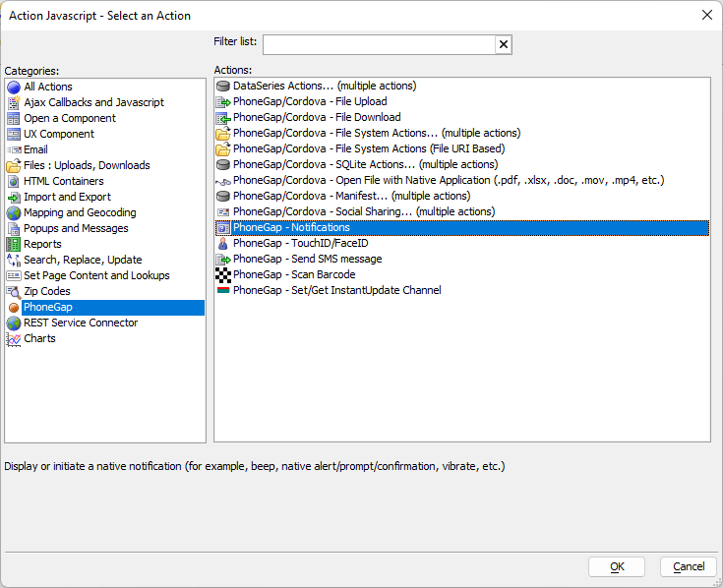Screen dimensions: 723x588
Task: Select File System Actions (multiple actions) row
Action: [x=377, y=133]
